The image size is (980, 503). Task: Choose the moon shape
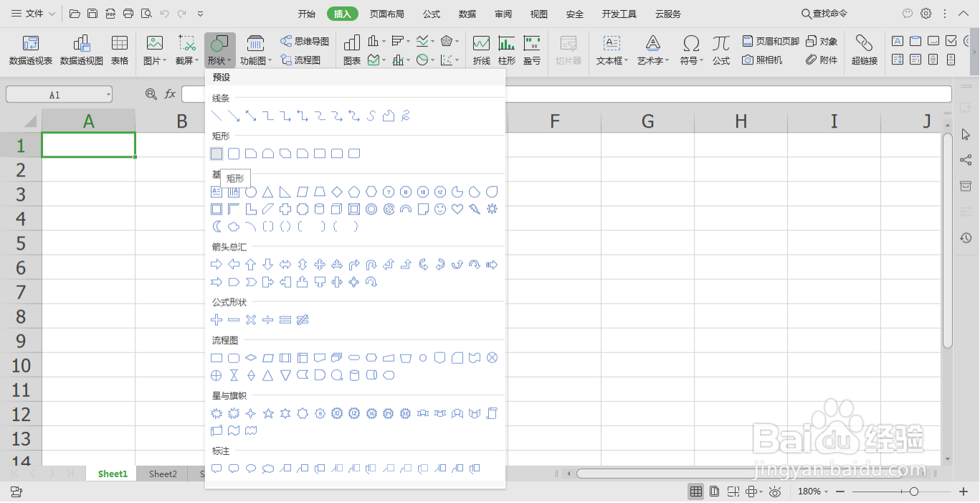coord(217,227)
